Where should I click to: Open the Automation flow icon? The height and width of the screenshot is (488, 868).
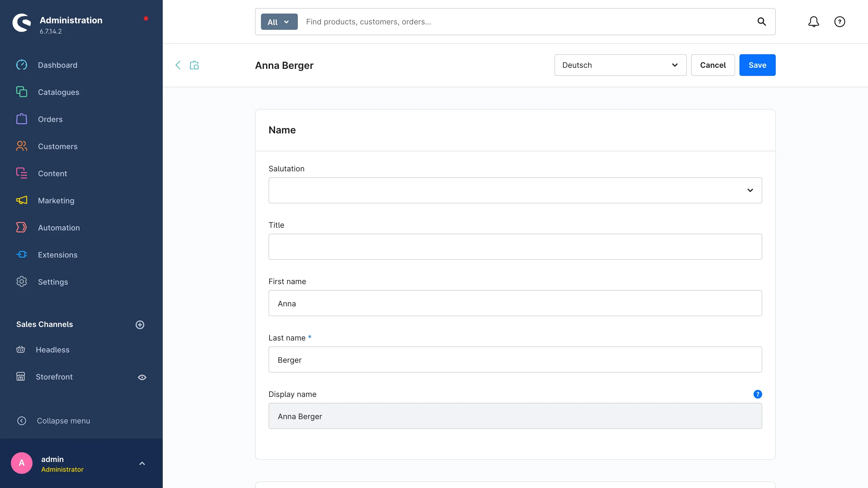click(x=22, y=227)
